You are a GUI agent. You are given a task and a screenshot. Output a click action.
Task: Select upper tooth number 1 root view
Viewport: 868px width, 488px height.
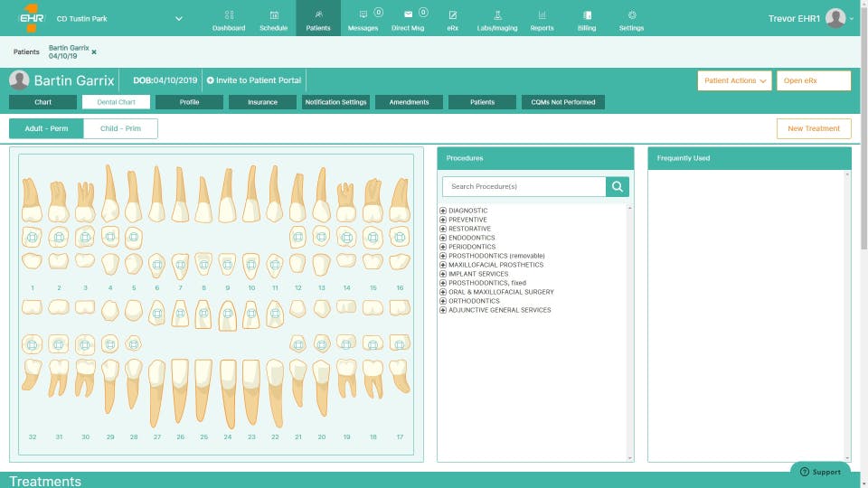[x=32, y=199]
